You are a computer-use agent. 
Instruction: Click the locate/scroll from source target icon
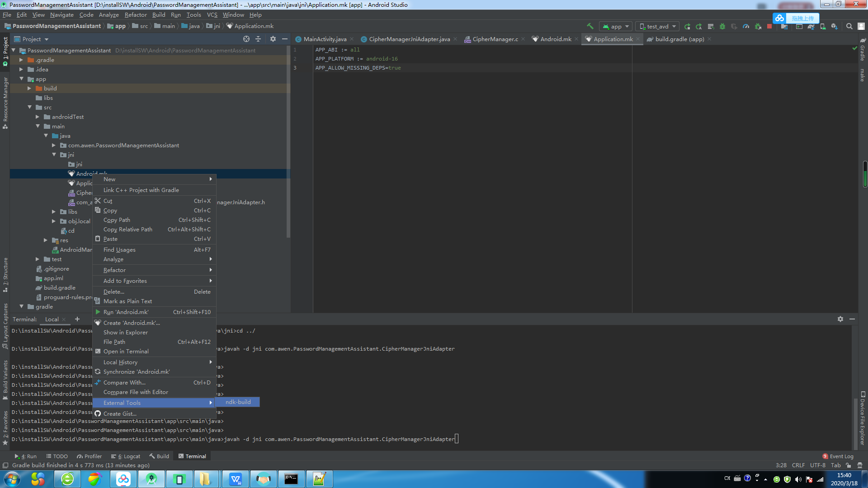pyautogui.click(x=246, y=39)
